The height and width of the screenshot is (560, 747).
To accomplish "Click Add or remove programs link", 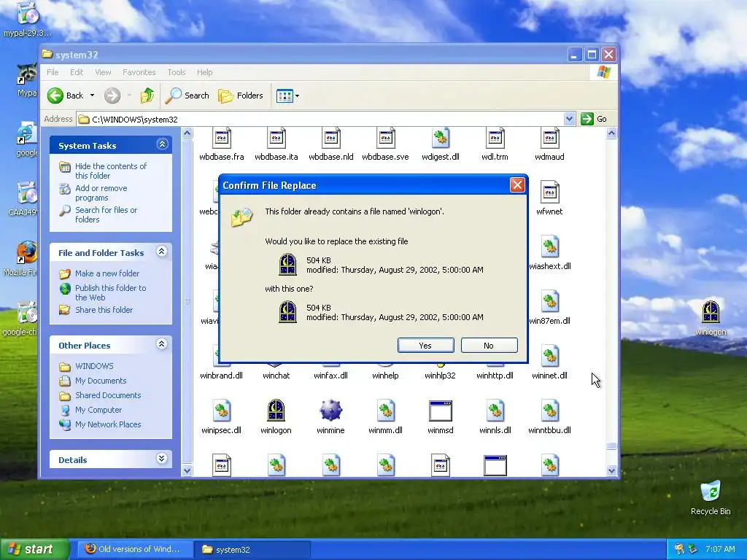I will (101, 192).
